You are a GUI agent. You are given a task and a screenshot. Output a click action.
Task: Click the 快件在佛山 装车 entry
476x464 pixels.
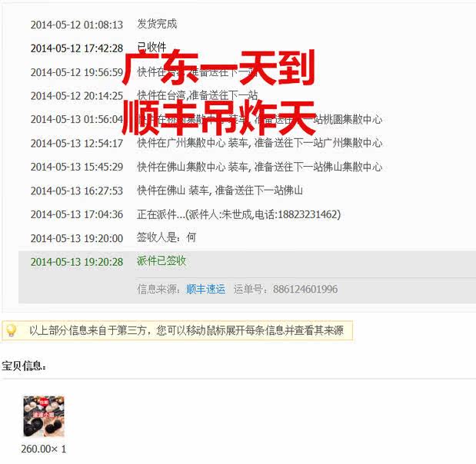pos(220,191)
